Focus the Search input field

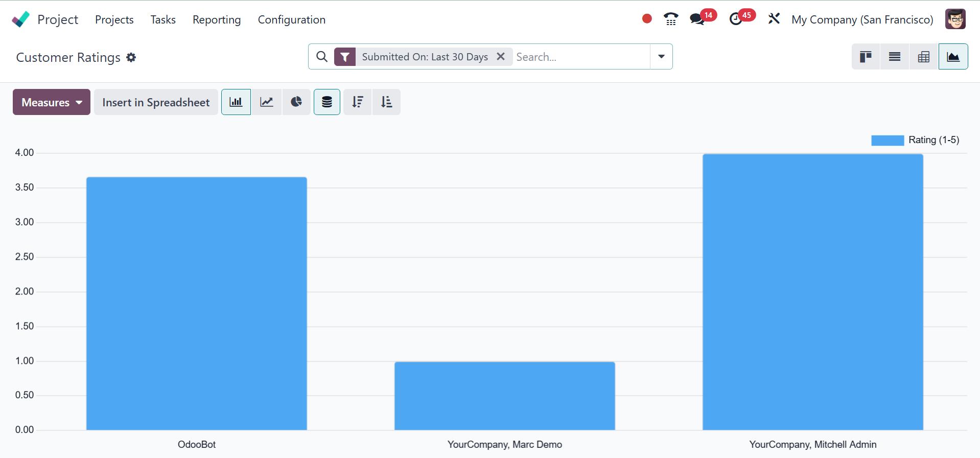tap(580, 57)
